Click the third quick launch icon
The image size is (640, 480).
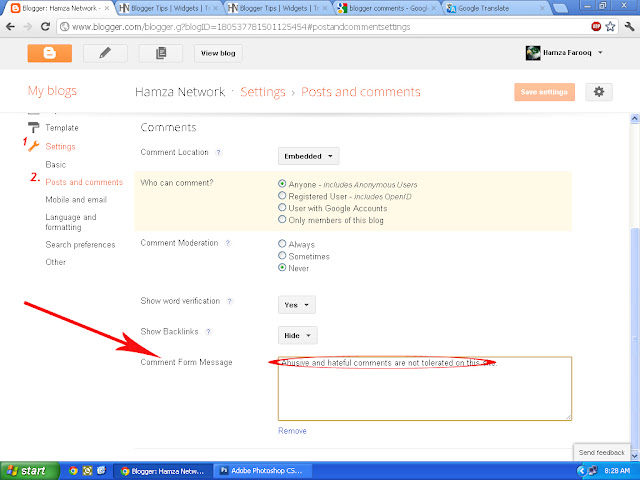(x=101, y=471)
